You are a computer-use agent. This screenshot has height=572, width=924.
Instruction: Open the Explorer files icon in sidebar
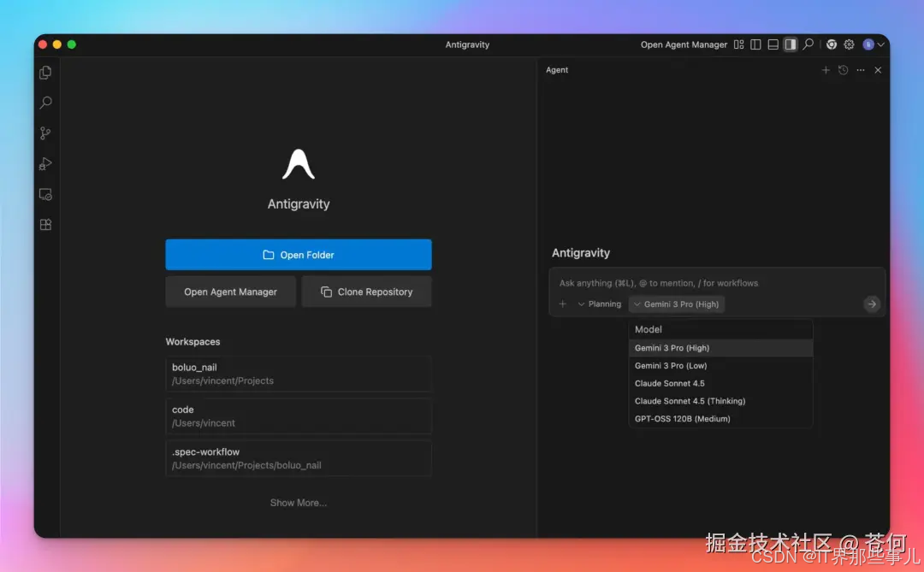coord(45,73)
